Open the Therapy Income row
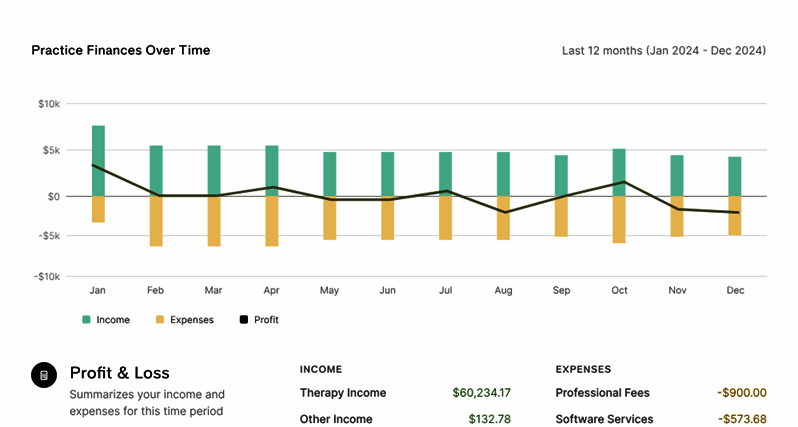798x427 pixels. (x=343, y=393)
